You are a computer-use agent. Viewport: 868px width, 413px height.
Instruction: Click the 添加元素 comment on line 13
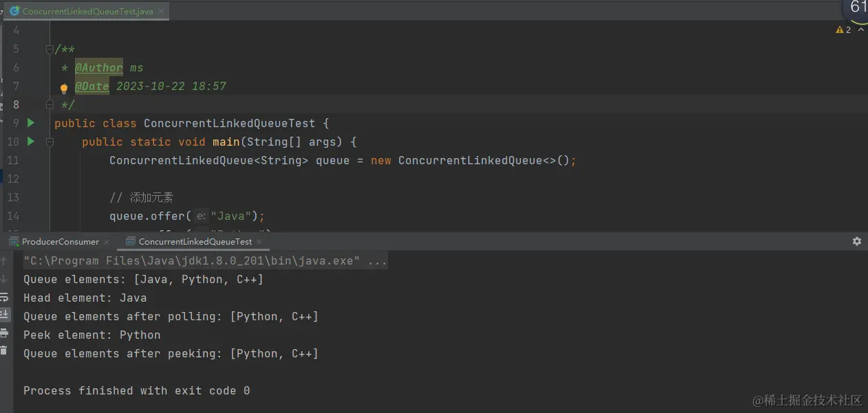click(x=142, y=197)
